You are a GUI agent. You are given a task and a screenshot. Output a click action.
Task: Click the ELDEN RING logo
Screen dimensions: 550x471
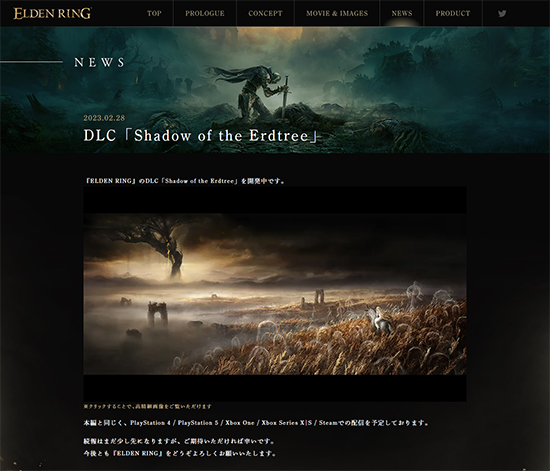tap(52, 13)
